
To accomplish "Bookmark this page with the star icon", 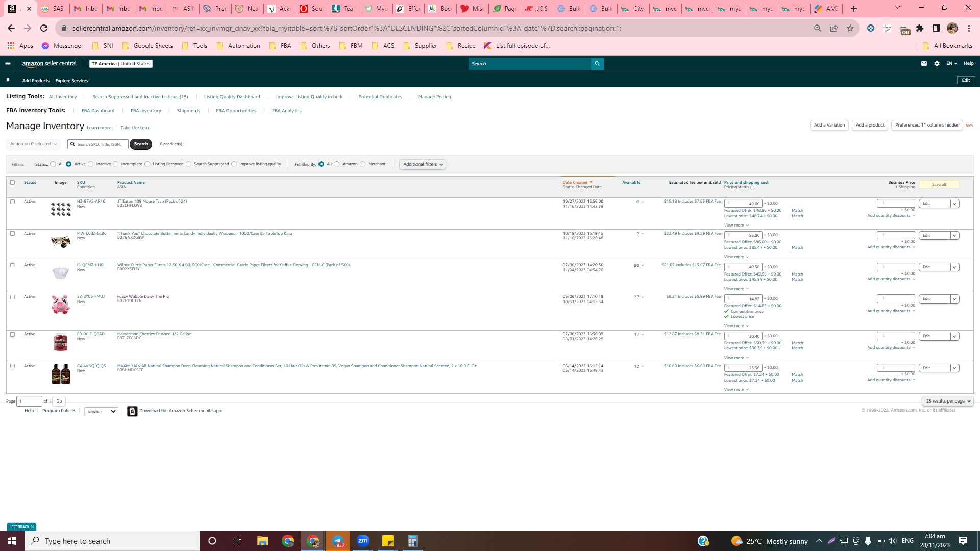I will (850, 28).
